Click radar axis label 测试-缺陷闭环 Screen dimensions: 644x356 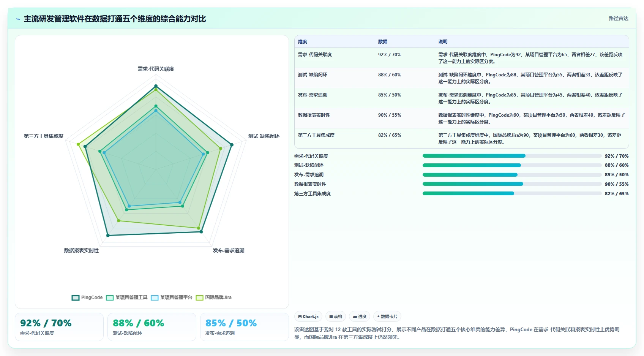(264, 136)
